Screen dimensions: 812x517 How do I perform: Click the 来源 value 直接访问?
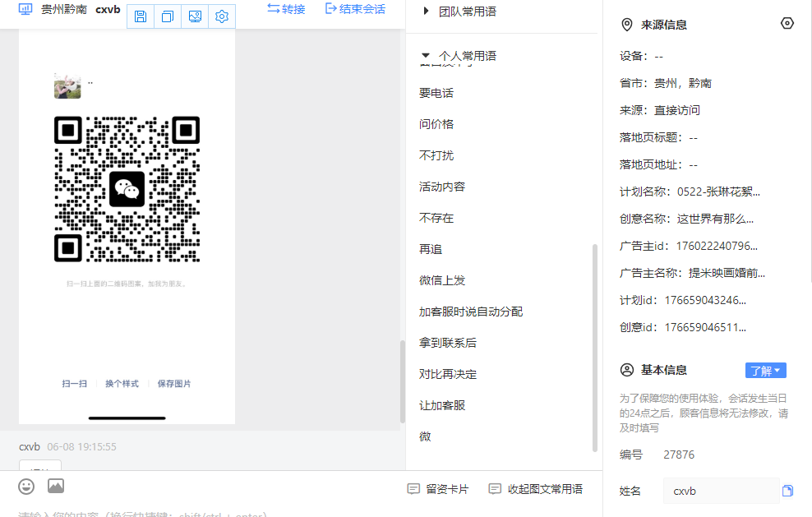tap(677, 110)
